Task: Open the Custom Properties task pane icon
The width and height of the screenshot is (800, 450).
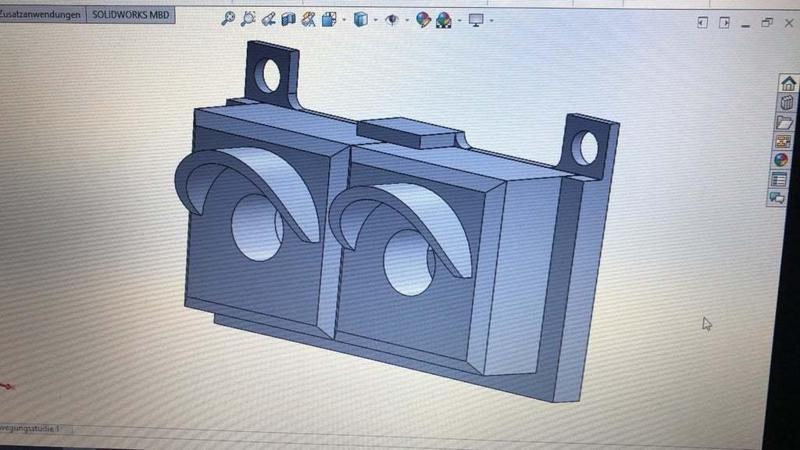Action: [779, 180]
